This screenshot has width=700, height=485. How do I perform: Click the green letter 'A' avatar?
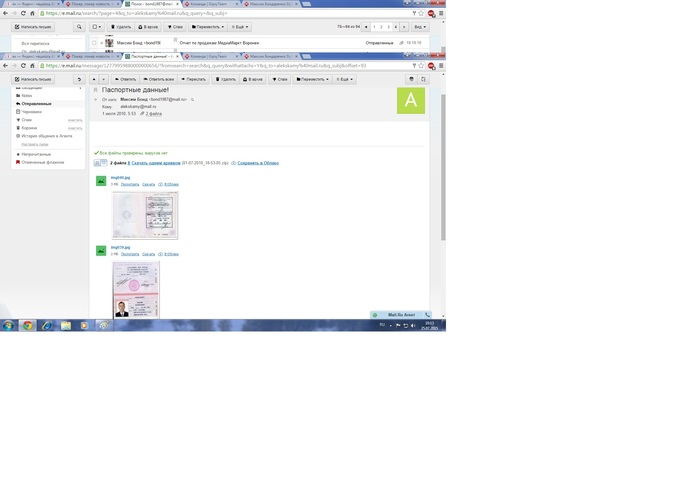pyautogui.click(x=411, y=100)
